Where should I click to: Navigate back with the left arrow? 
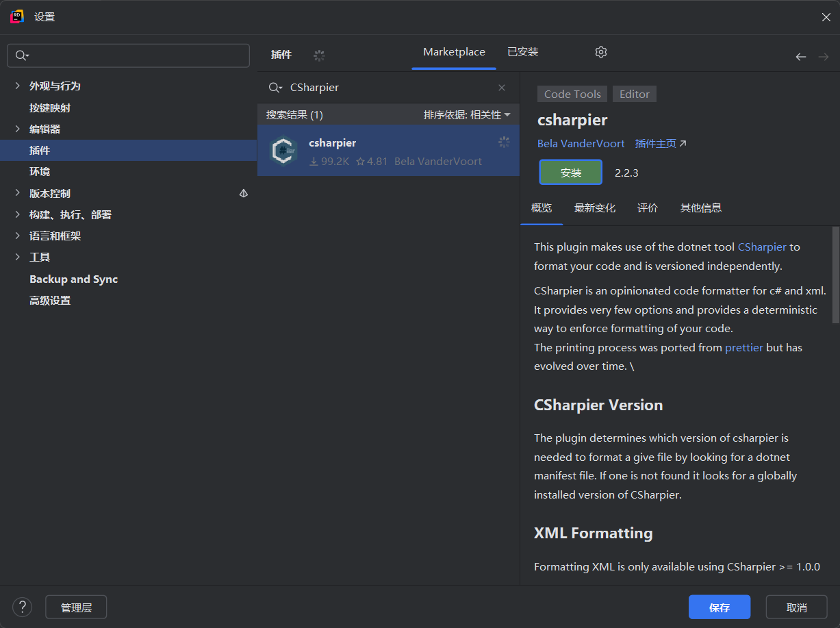800,57
